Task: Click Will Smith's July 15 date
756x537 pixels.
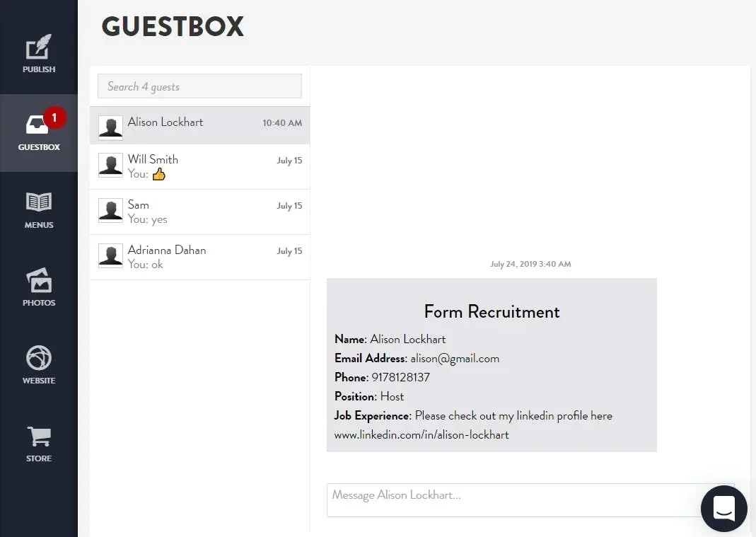Action: coord(289,161)
